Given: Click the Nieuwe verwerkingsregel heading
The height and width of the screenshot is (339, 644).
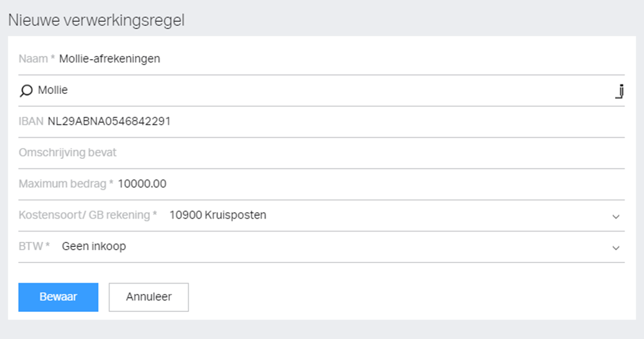Looking at the screenshot, I should pyautogui.click(x=96, y=20).
